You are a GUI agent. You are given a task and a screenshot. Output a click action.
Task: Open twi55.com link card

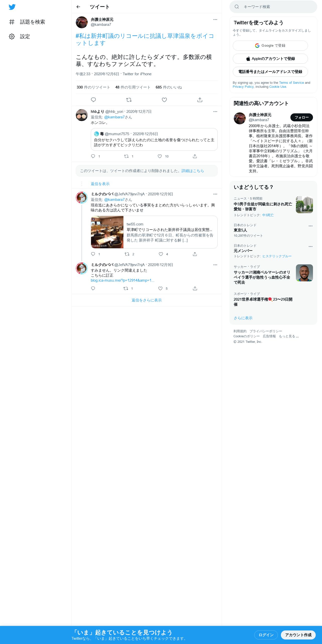(154, 232)
